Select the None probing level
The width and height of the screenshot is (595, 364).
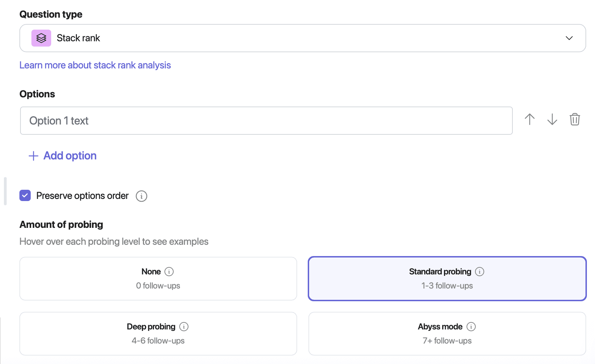(158, 279)
